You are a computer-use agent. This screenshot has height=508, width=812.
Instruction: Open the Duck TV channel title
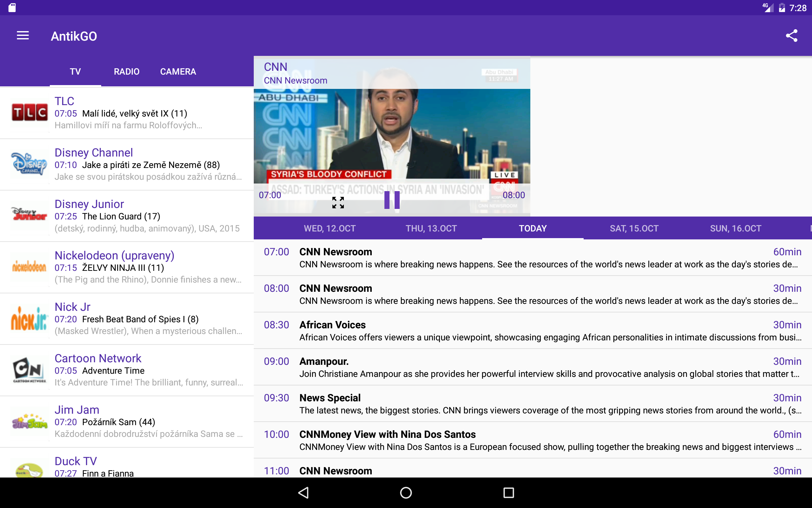(x=76, y=461)
